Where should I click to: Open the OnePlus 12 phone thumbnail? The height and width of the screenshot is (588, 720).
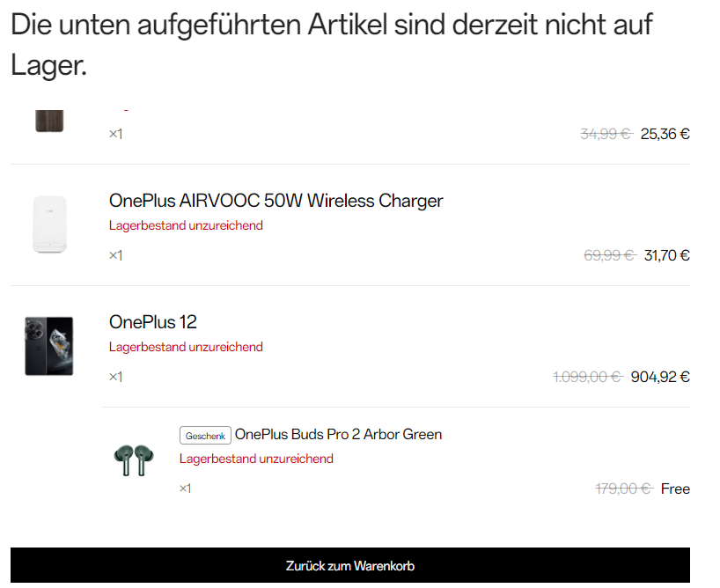[x=49, y=346]
